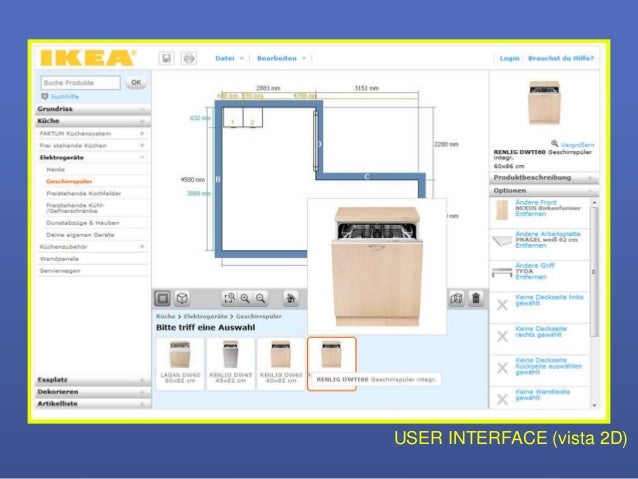Click Küche in breadcrumb

pyautogui.click(x=165, y=316)
